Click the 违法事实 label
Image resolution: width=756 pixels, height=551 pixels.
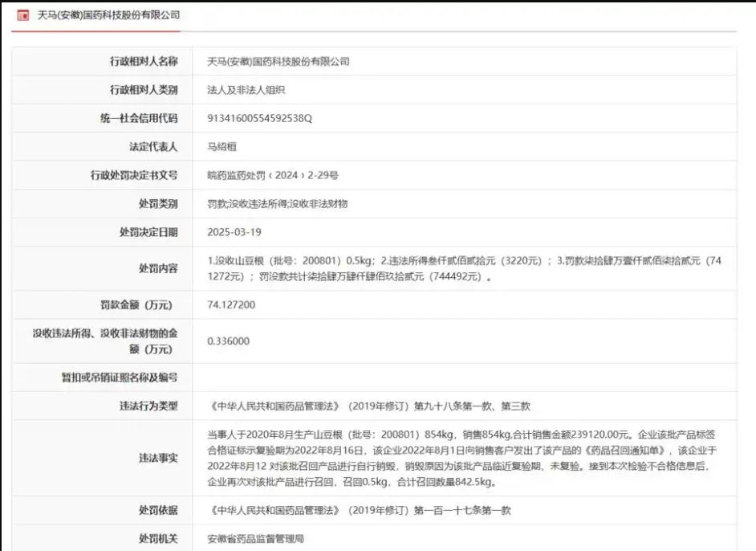pos(158,458)
